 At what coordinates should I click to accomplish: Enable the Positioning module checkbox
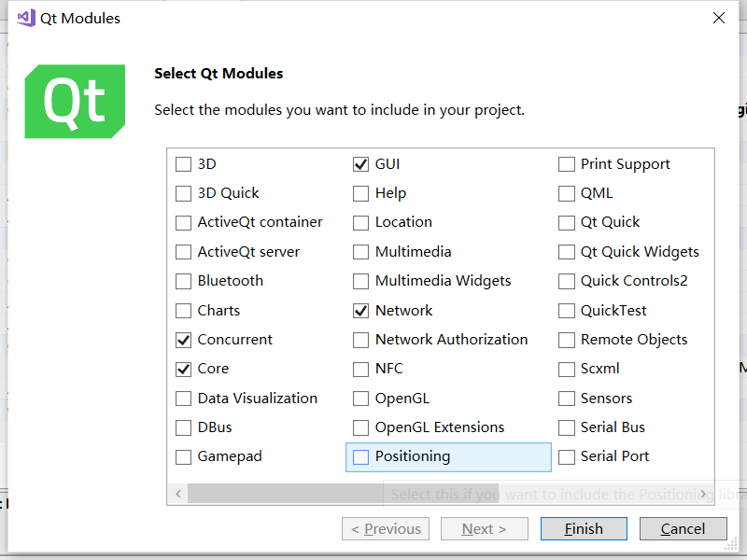click(x=360, y=457)
